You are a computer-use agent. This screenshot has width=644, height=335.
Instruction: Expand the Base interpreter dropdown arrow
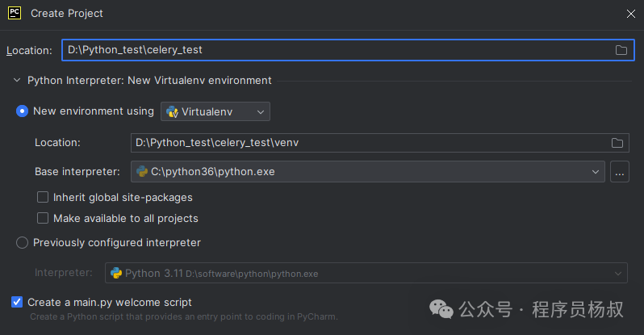point(596,171)
